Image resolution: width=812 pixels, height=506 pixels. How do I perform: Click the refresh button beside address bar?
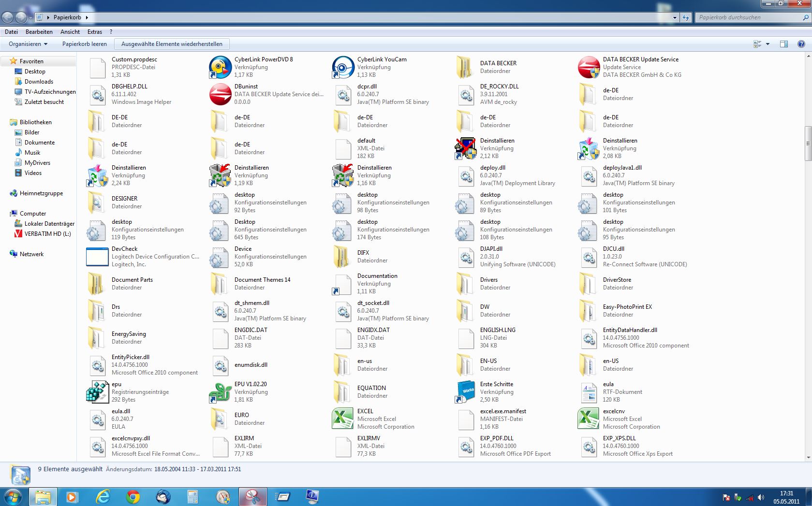(x=686, y=17)
